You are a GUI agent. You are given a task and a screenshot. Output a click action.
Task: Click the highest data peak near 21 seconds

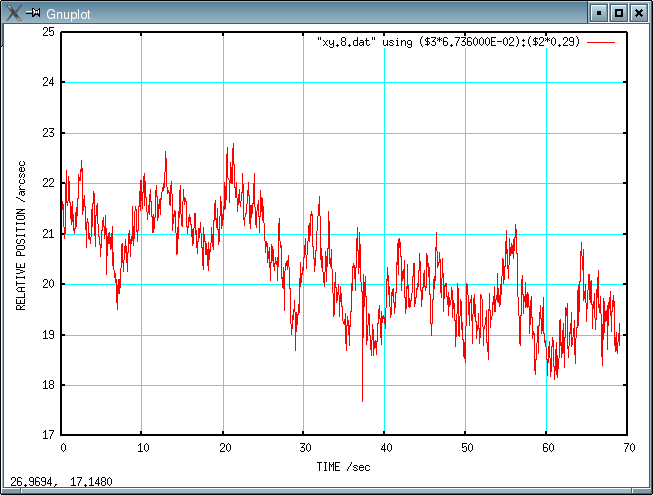click(233, 145)
